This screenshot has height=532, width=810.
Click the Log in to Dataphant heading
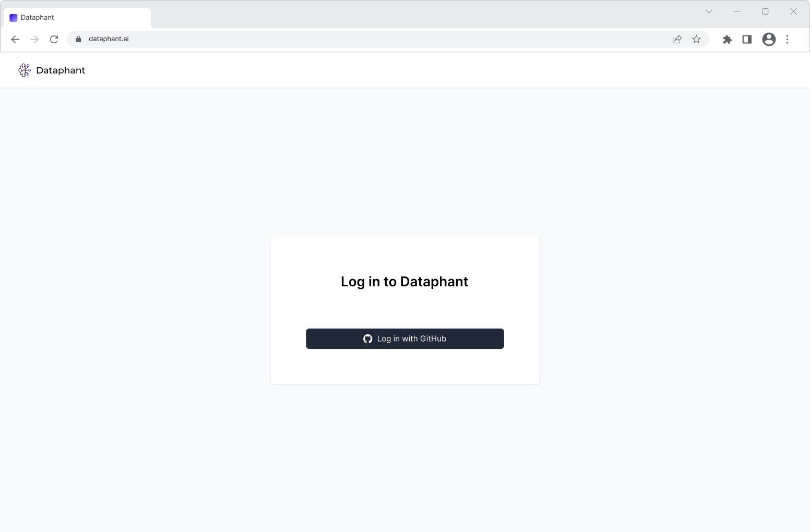(404, 282)
